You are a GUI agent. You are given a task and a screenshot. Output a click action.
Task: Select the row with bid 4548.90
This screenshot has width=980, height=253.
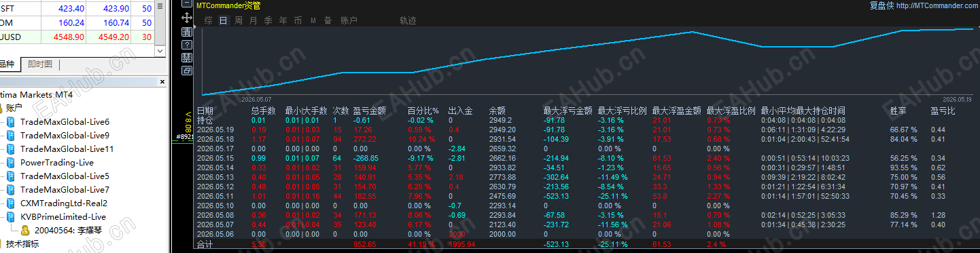(77, 37)
